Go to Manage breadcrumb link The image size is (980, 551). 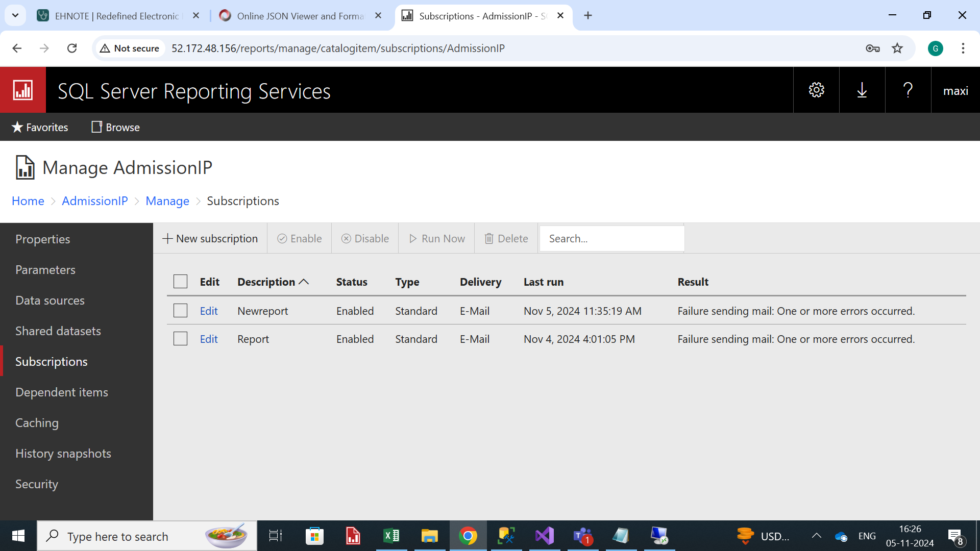point(167,201)
